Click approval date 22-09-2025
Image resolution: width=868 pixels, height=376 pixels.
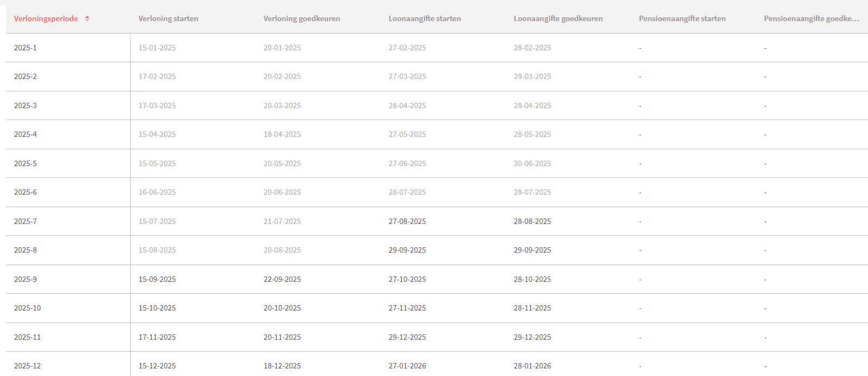coord(282,279)
